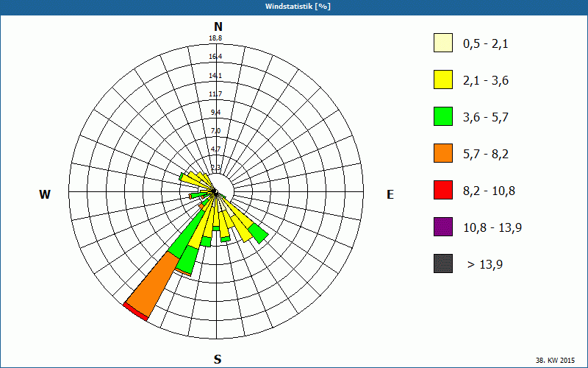Select the green 3,6 - 5,7 legend swatch

[x=443, y=116]
